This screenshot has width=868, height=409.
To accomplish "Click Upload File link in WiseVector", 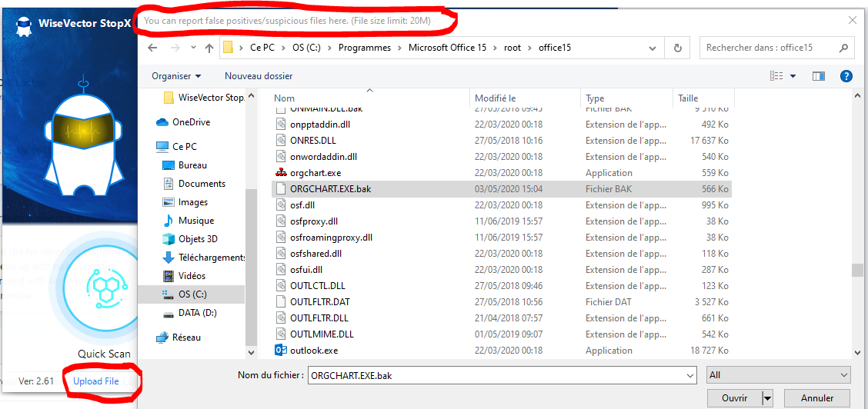I will 95,381.
